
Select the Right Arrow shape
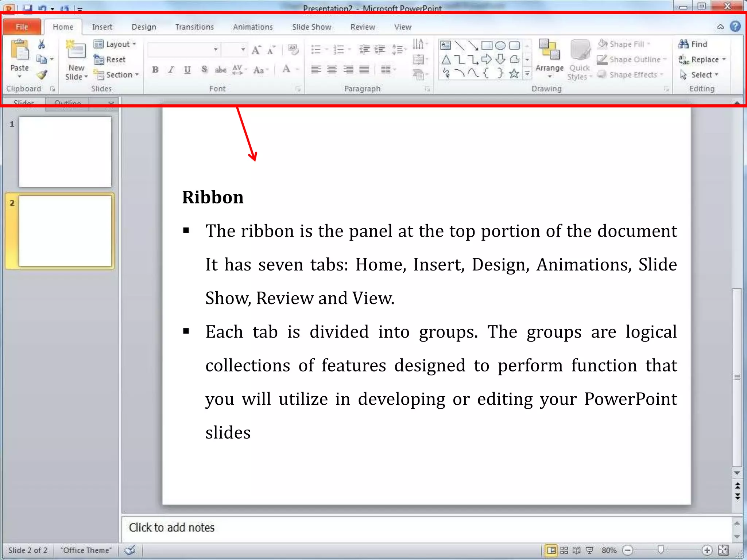(x=486, y=59)
